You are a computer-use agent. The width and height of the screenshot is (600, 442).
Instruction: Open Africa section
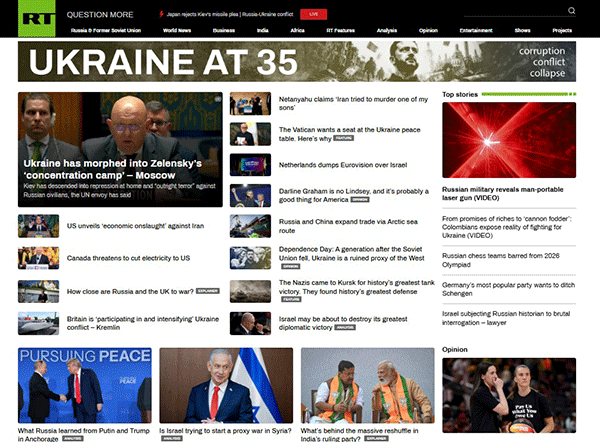click(x=297, y=30)
